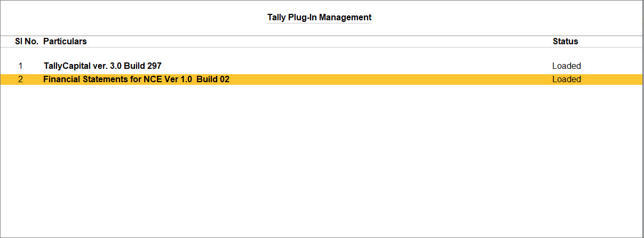Click the Sl No. column header

pyautogui.click(x=27, y=41)
